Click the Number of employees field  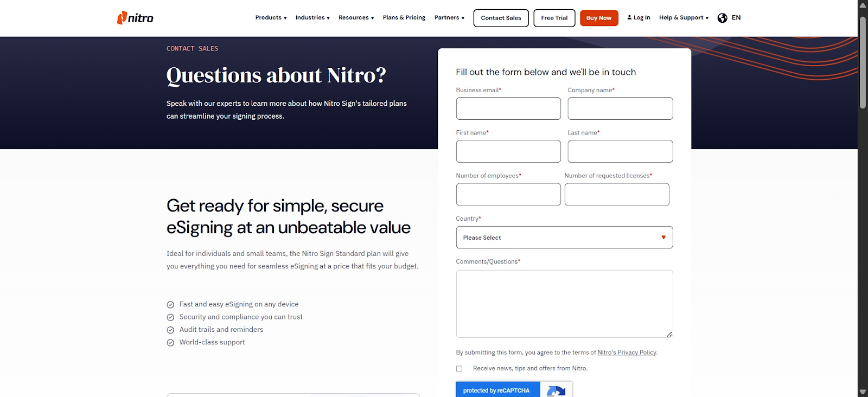[508, 194]
